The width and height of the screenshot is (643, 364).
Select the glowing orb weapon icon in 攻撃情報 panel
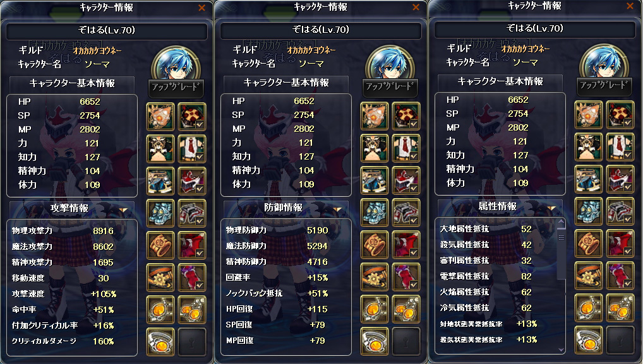point(160,117)
